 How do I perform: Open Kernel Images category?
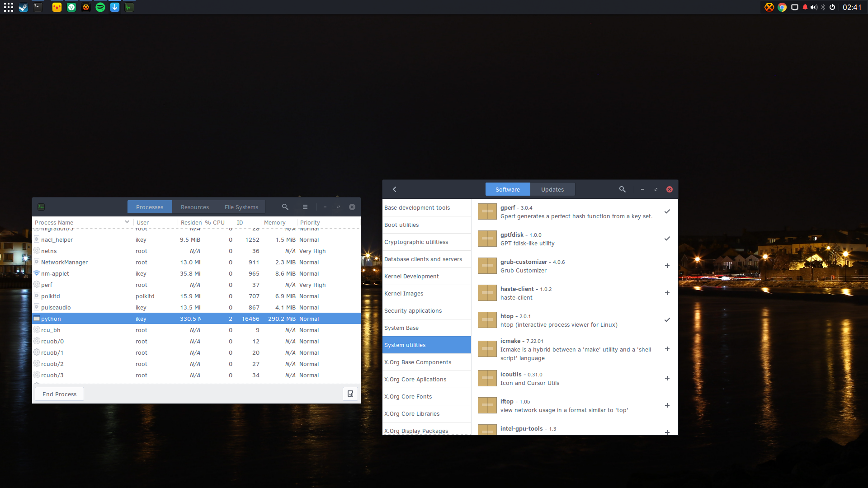tap(427, 294)
